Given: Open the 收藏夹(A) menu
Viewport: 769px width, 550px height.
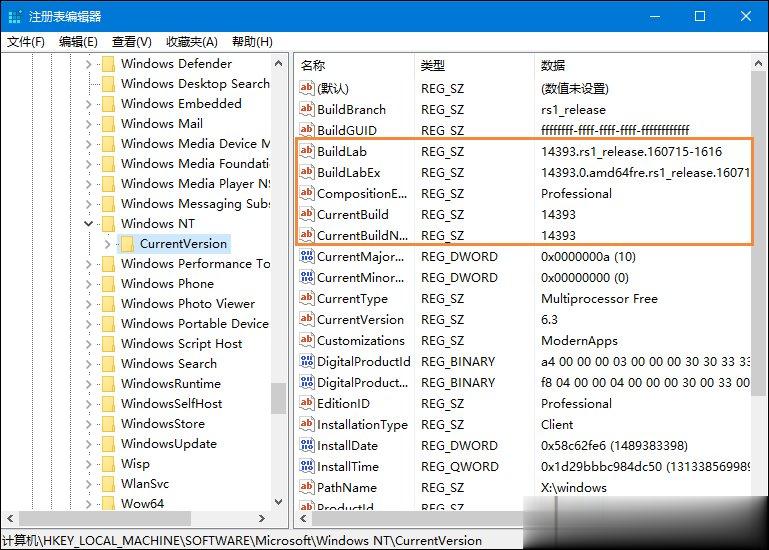Looking at the screenshot, I should pos(192,42).
